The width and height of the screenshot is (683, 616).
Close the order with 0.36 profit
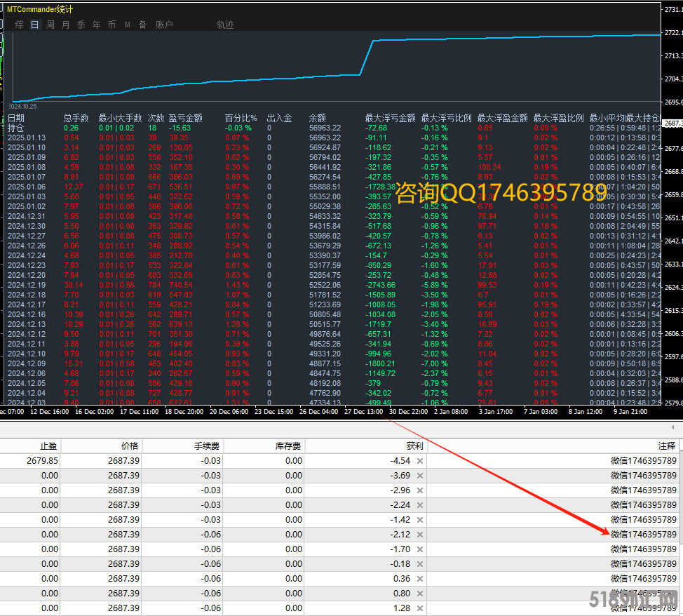420,579
